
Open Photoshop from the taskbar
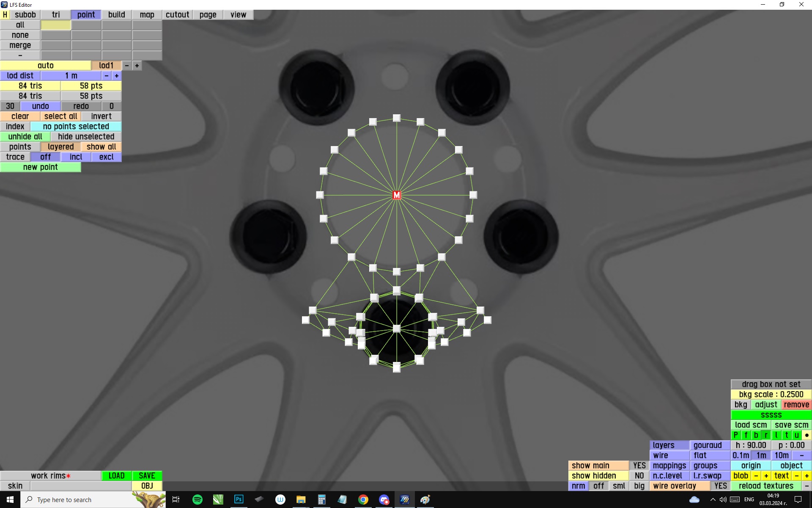pos(239,500)
